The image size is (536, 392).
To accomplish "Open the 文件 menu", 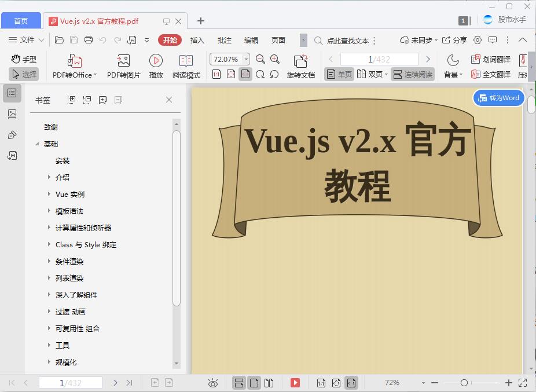I will click(27, 41).
